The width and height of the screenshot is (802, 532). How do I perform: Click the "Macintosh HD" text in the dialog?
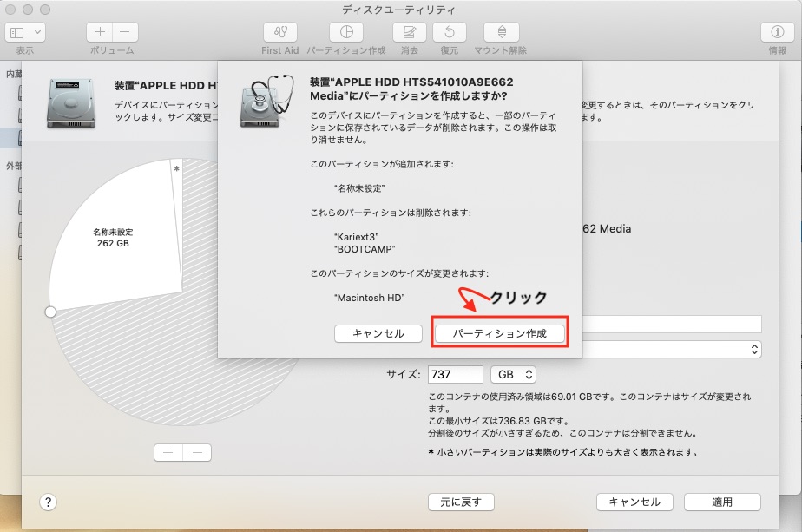[369, 298]
